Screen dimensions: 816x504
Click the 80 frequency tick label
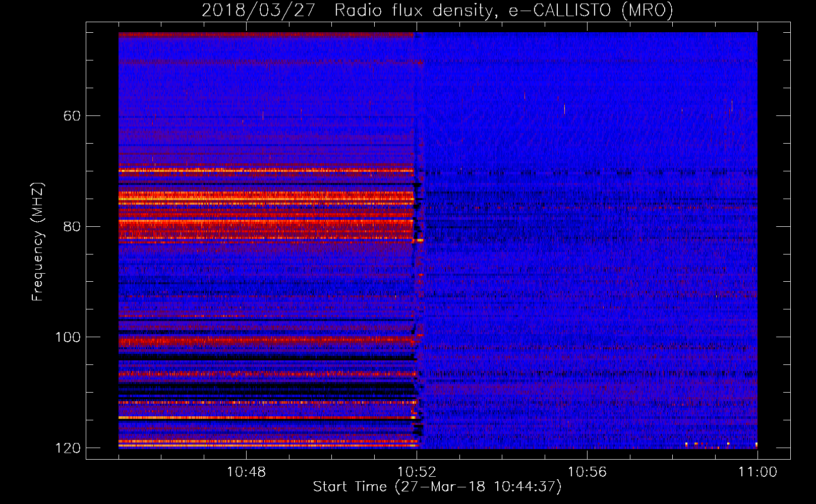pyautogui.click(x=72, y=226)
